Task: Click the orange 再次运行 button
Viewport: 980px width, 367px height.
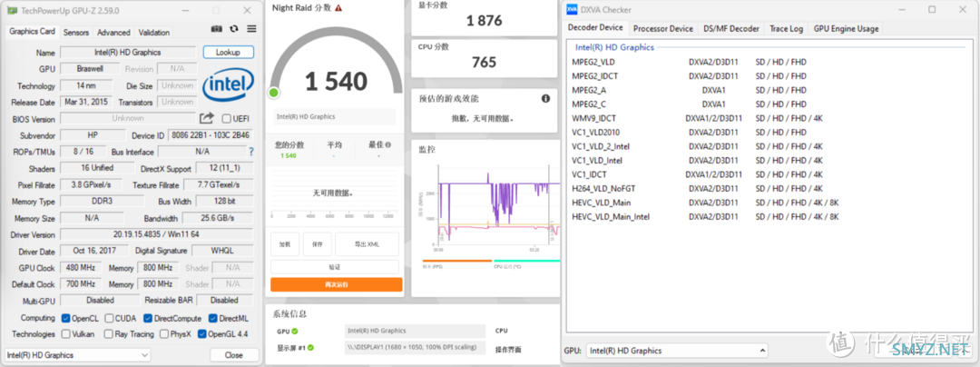Action: 337,284
